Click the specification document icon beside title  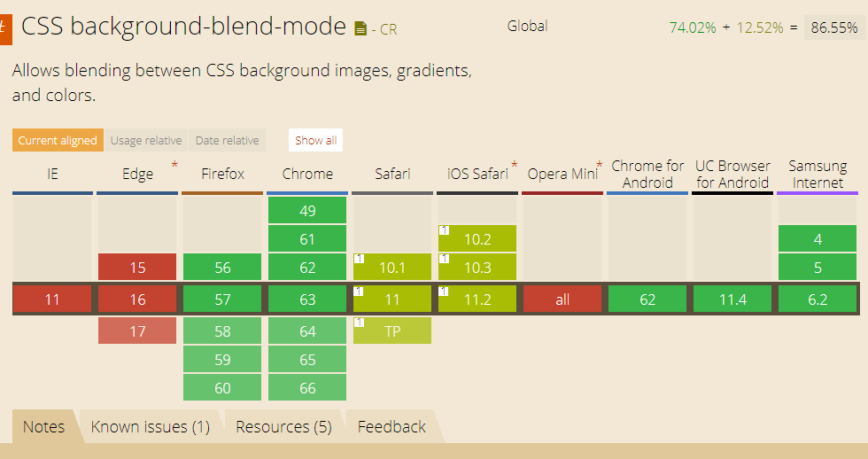click(x=360, y=28)
